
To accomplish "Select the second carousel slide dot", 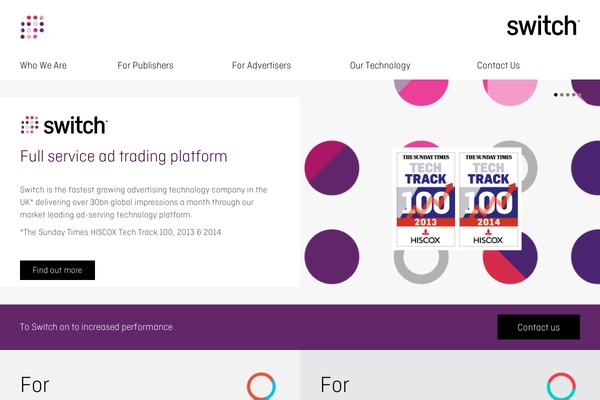I will coord(562,95).
